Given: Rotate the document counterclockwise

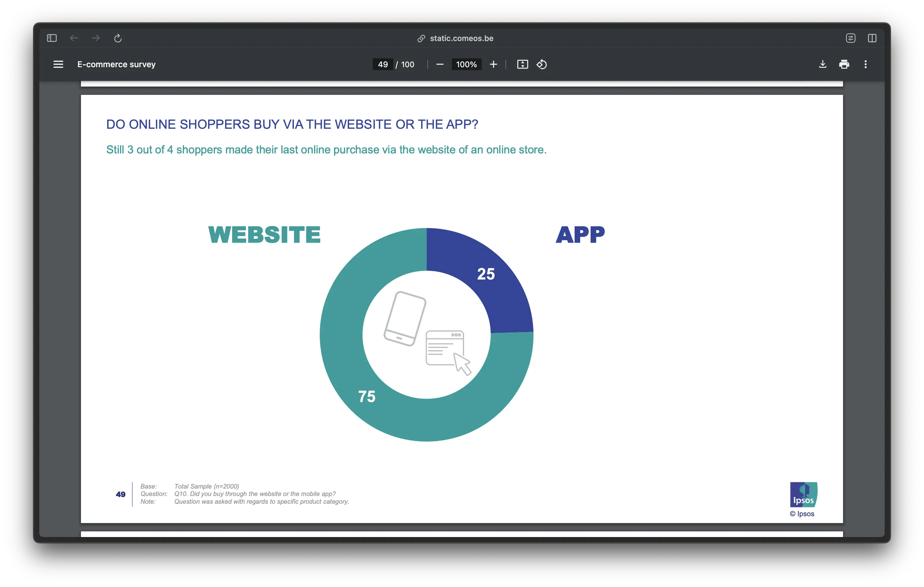Looking at the screenshot, I should [x=541, y=65].
